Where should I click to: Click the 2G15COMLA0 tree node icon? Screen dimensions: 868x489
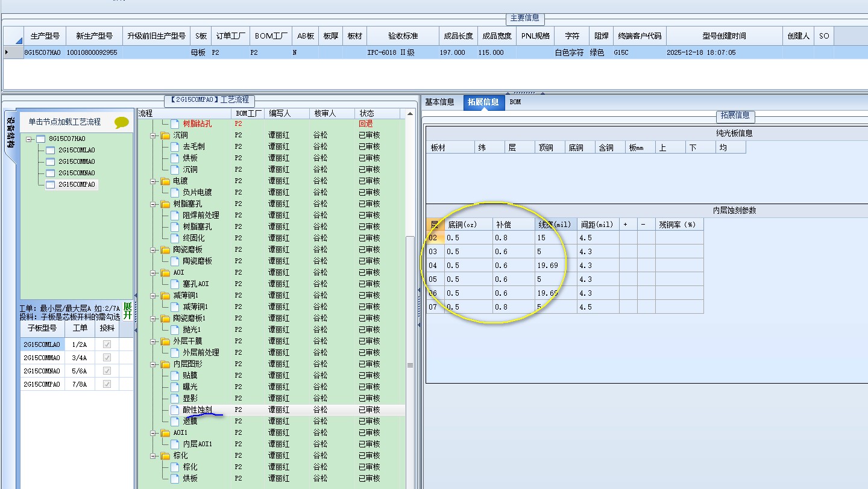point(51,150)
